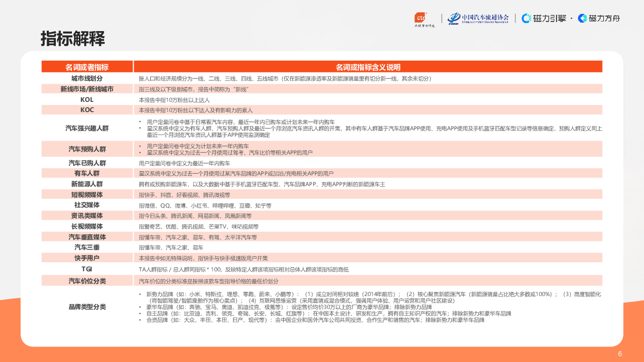Image resolution: width=644 pixels, height=362 pixels.
Task: Select the 短视频媒体 term cell
Action: coord(87,195)
